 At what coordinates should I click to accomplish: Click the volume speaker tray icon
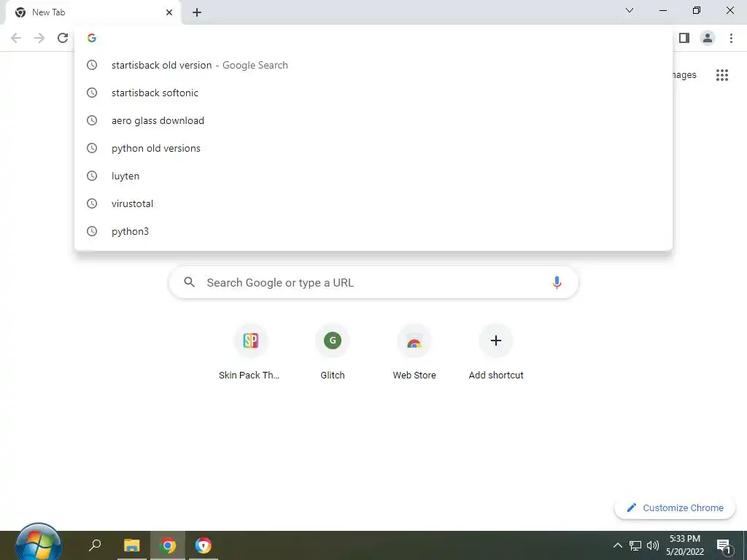click(x=653, y=545)
